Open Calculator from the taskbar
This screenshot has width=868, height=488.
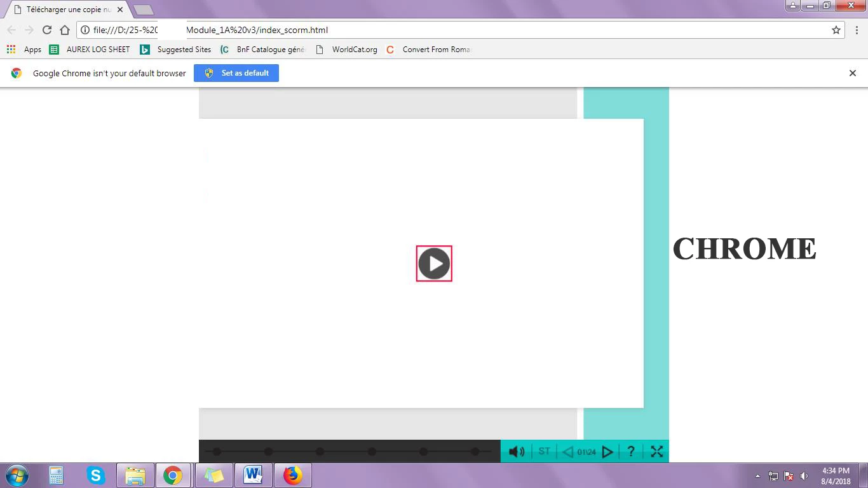click(57, 475)
